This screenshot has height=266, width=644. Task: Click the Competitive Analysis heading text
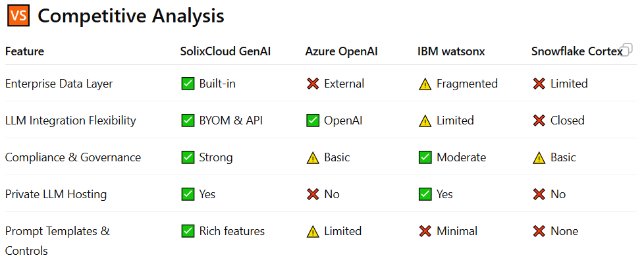(130, 16)
